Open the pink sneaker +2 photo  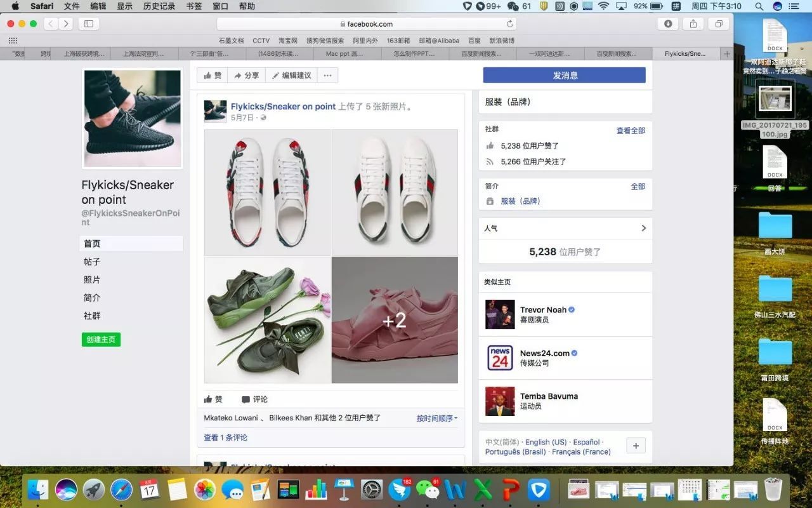pyautogui.click(x=395, y=320)
